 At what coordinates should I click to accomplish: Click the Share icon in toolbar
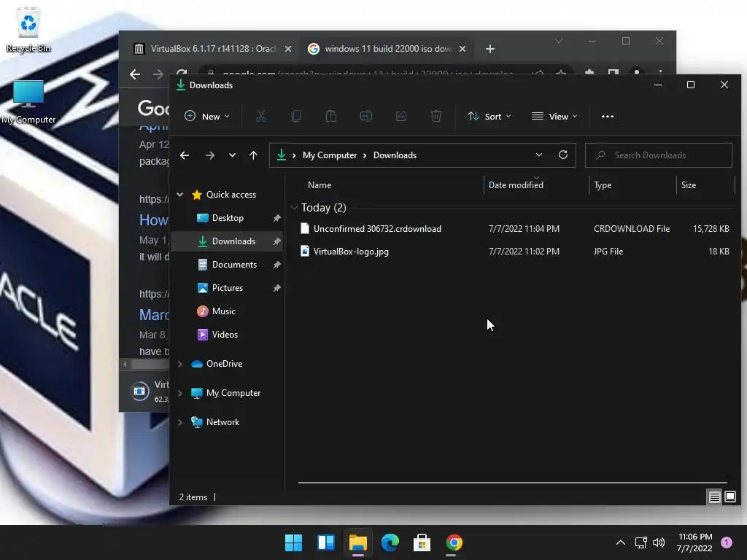[x=401, y=116]
